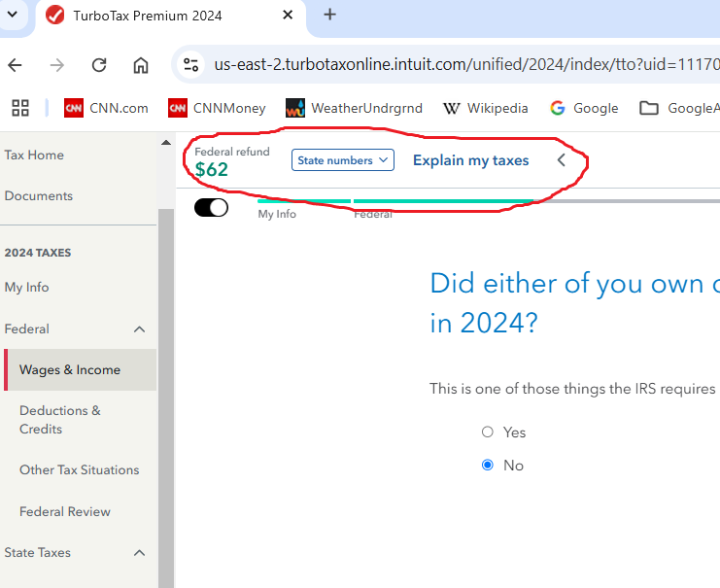Viewport: 720px width, 588px height.
Task: Click the sidebar scroll up arrow
Action: click(x=166, y=143)
